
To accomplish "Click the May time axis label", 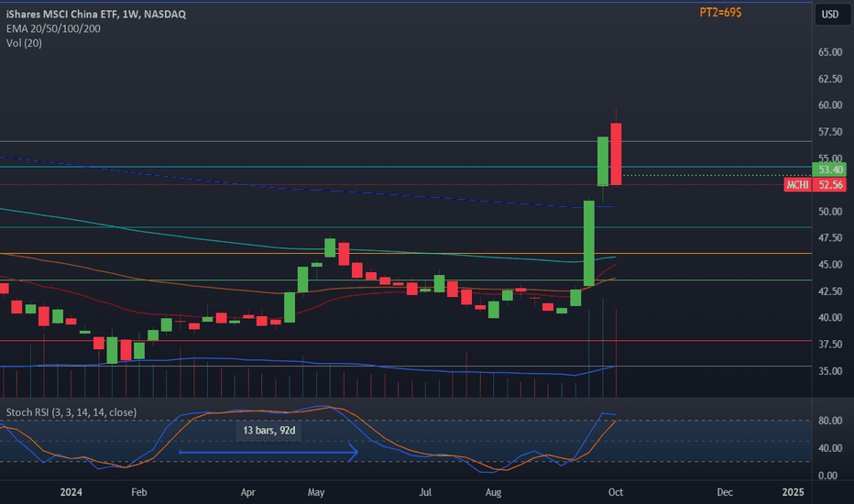I will point(316,492).
